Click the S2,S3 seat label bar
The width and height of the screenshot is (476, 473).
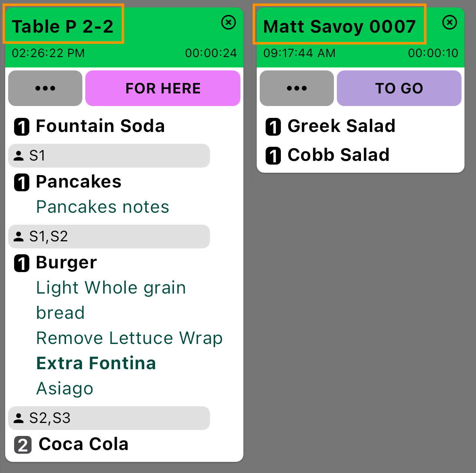pos(109,418)
